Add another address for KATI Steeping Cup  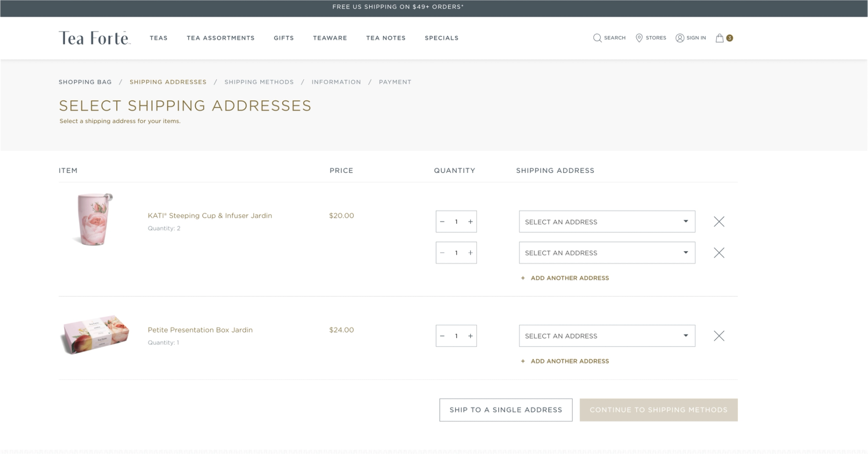[565, 278]
